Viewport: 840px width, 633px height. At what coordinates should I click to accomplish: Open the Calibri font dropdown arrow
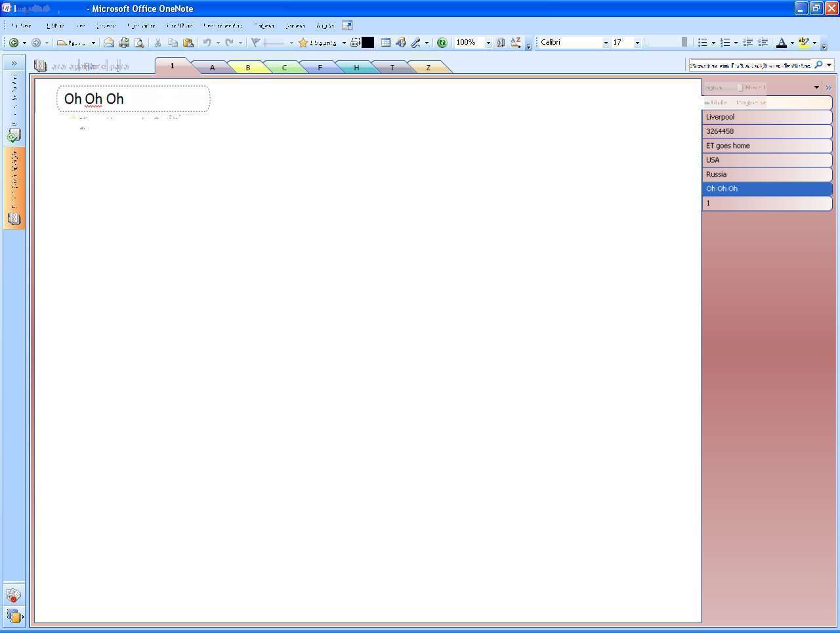pyautogui.click(x=606, y=43)
